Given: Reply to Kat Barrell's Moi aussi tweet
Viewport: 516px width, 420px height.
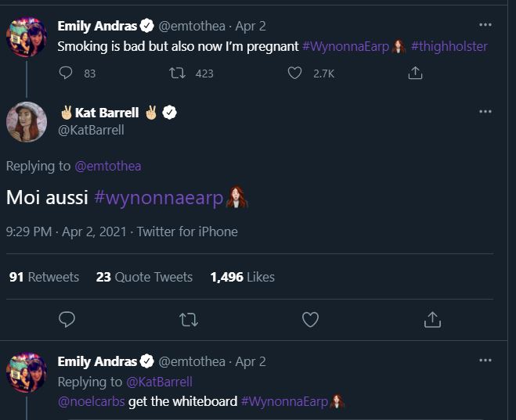Looking at the screenshot, I should tap(67, 319).
